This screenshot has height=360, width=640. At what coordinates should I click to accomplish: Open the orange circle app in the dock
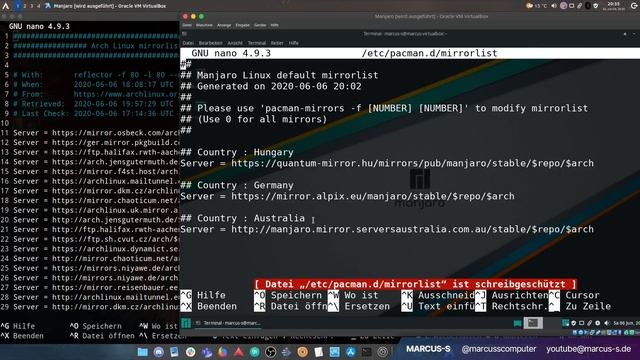(302, 352)
